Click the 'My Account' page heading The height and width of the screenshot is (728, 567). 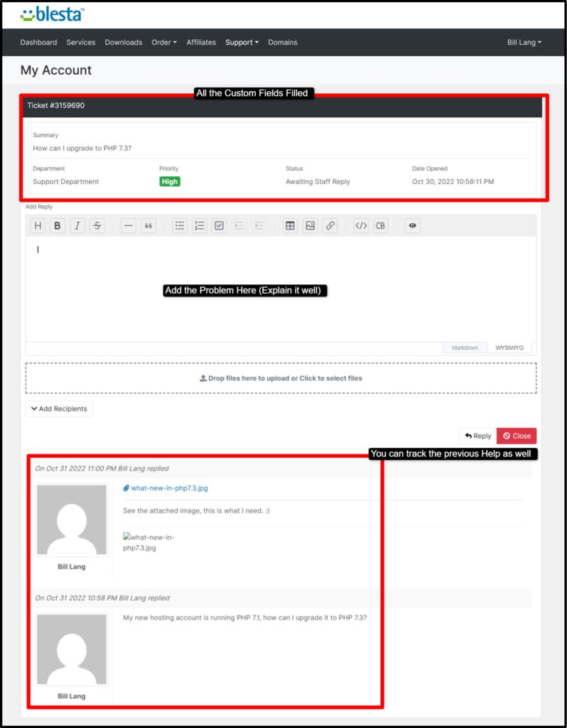(56, 70)
